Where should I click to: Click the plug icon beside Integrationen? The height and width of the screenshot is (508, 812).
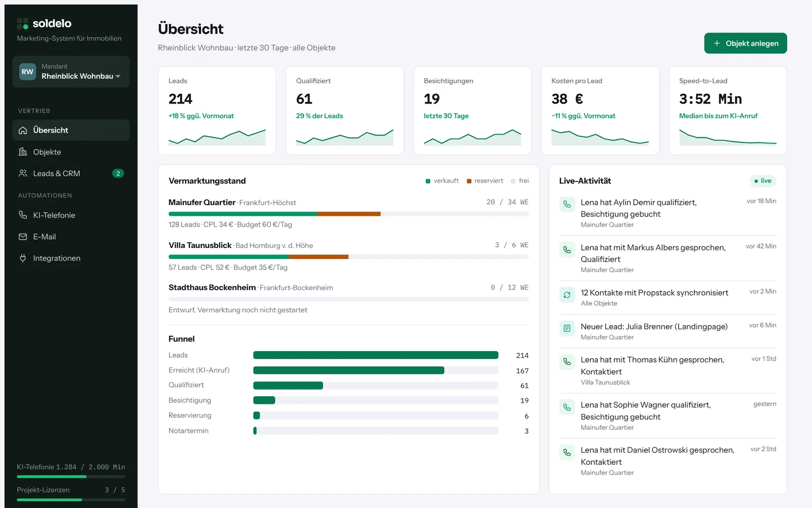click(x=23, y=258)
